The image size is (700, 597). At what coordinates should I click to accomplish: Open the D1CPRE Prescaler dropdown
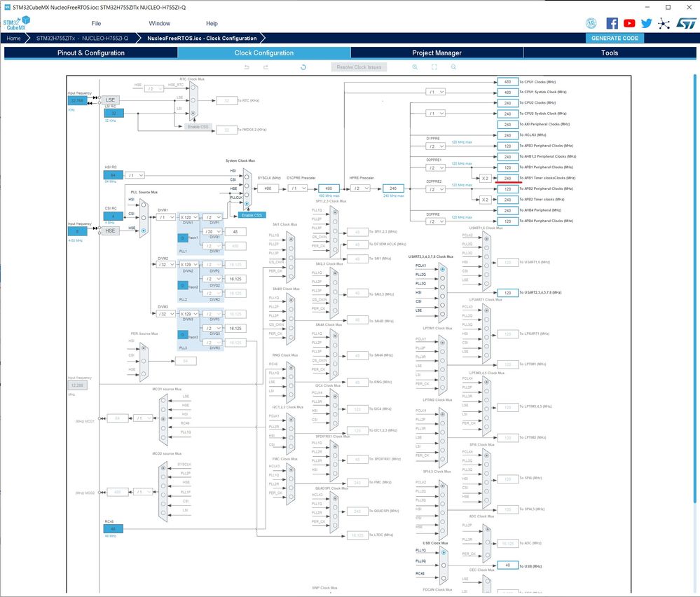tap(297, 188)
